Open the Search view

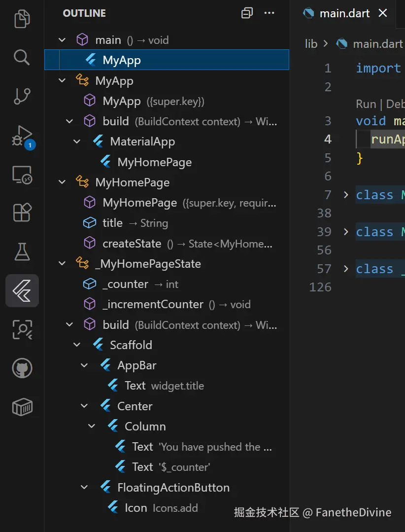tap(22, 57)
